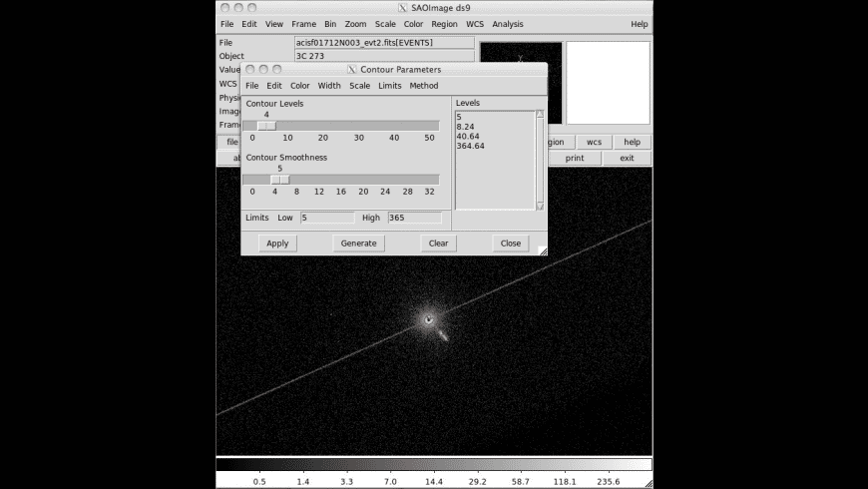Click the help button in ds9 button bar
The image size is (868, 489).
point(633,142)
